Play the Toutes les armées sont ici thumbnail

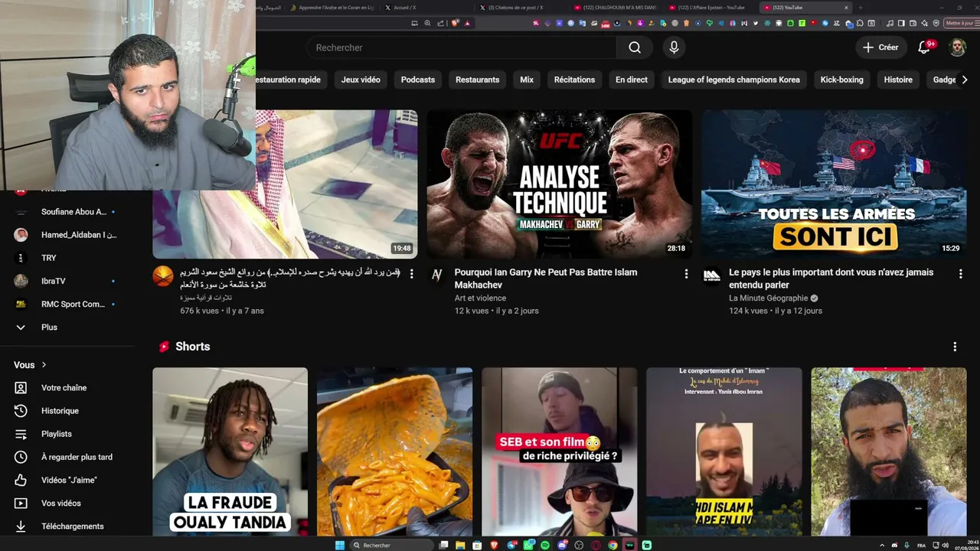tap(834, 184)
